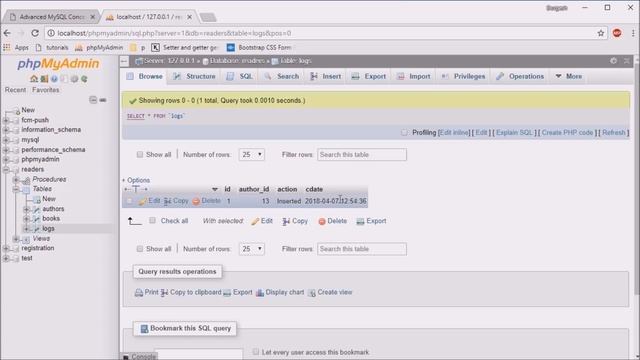Click the Display chart icon
The width and height of the screenshot is (640, 360).
pyautogui.click(x=260, y=293)
